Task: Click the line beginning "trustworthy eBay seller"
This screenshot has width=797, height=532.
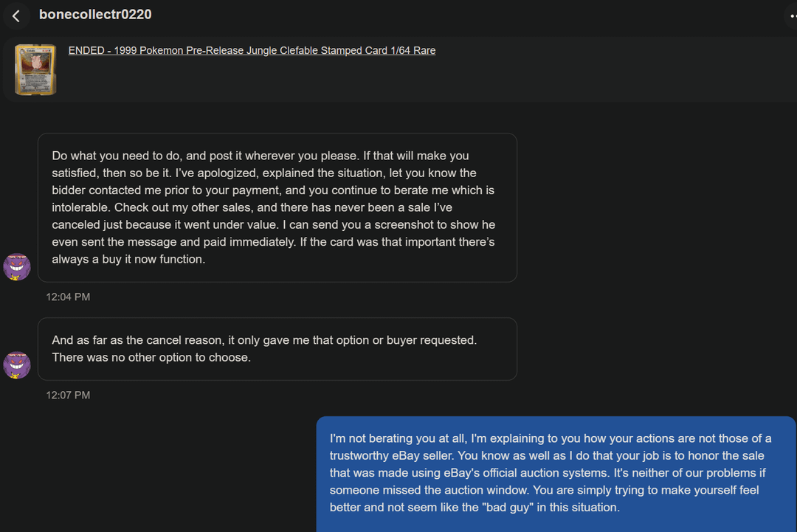Action: tap(546, 455)
